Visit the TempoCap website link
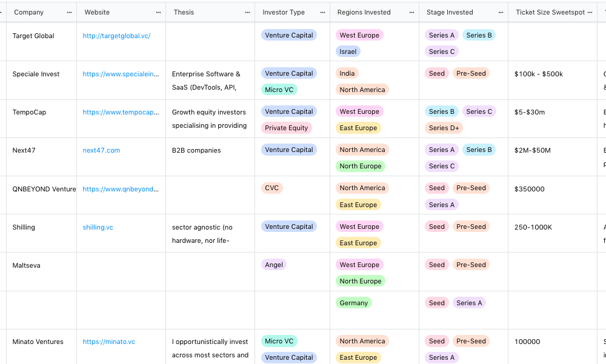The image size is (606, 364). [x=121, y=113]
